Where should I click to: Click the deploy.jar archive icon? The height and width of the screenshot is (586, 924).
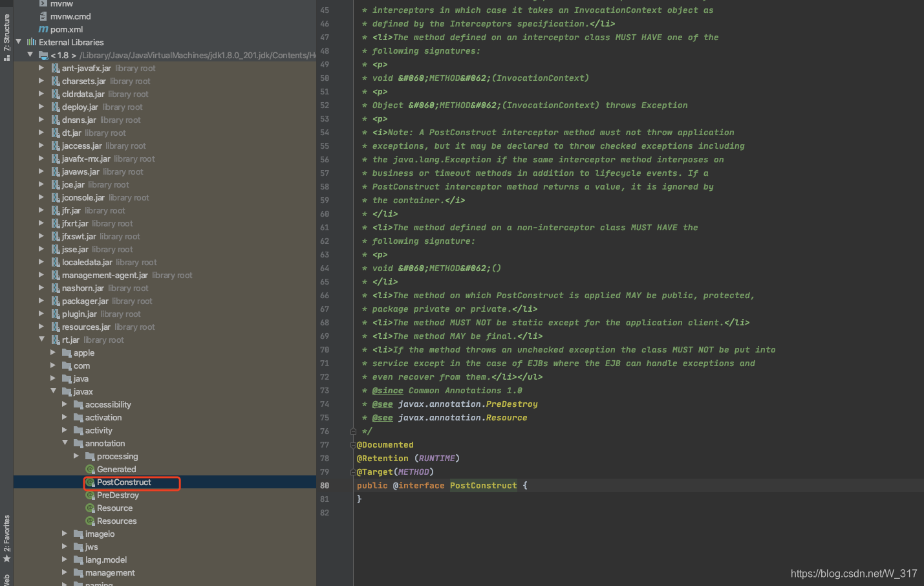(x=56, y=107)
